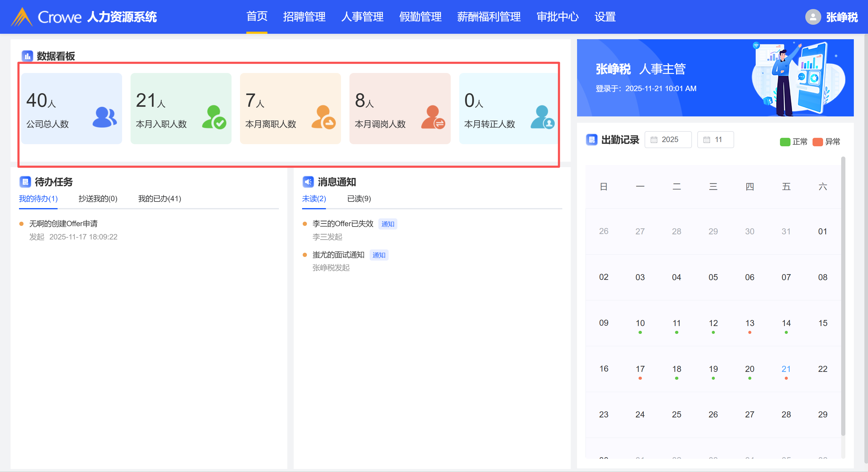Click the monthly regularization blue user icon
Screen dimensions: 868x472
(x=542, y=117)
